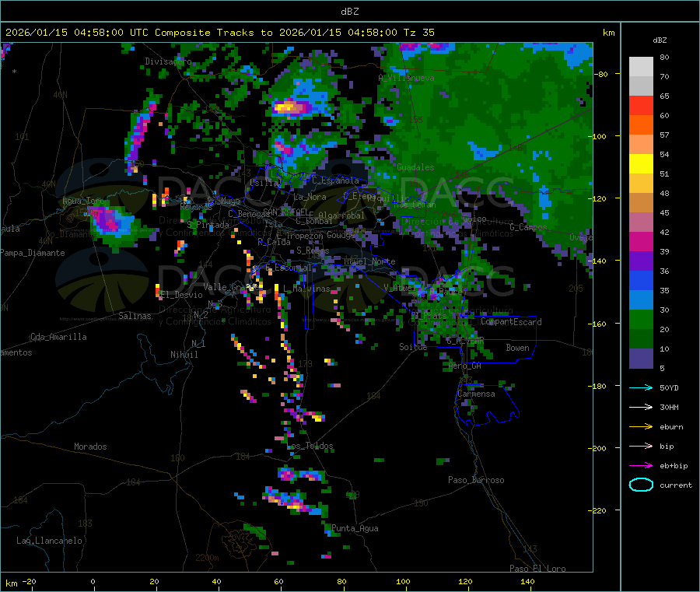Click the 'El_Desvio' map label
This screenshot has height=592, width=700.
[181, 295]
